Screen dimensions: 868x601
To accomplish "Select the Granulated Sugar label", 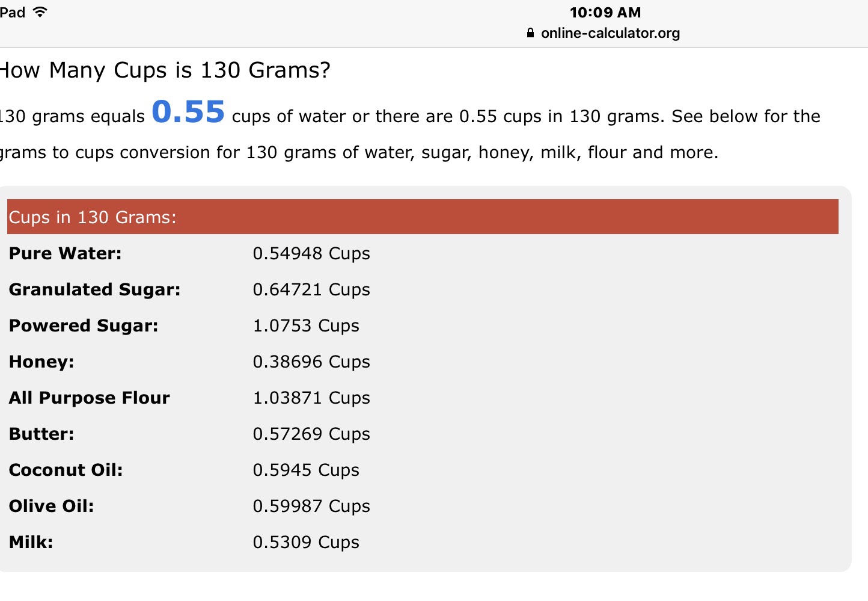I will 94,289.
